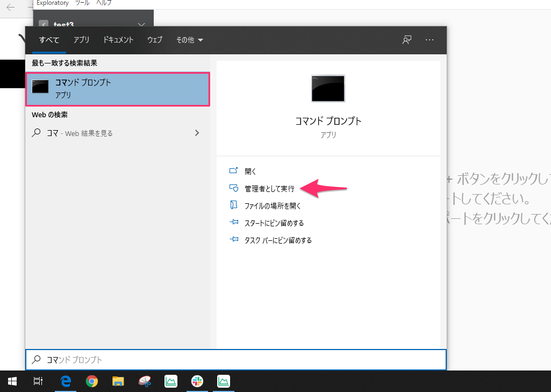This screenshot has height=392, width=551.
Task: Click the search input field
Action: (236, 360)
